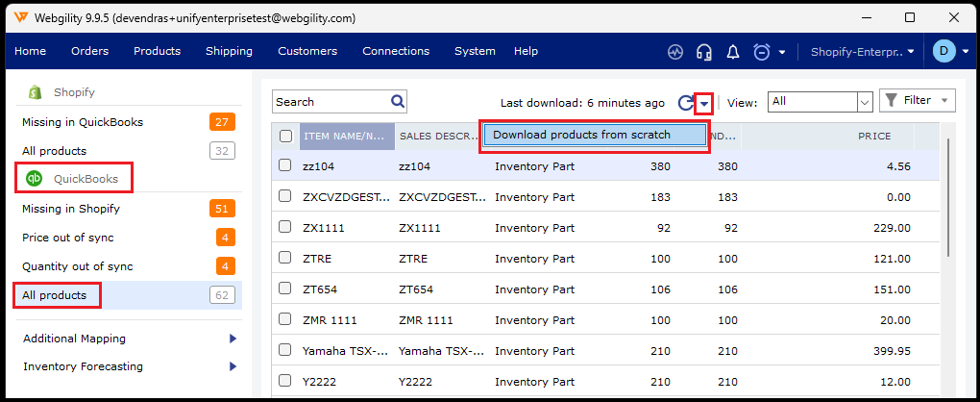Click the search magnifier icon
This screenshot has height=402, width=980.
pyautogui.click(x=398, y=102)
